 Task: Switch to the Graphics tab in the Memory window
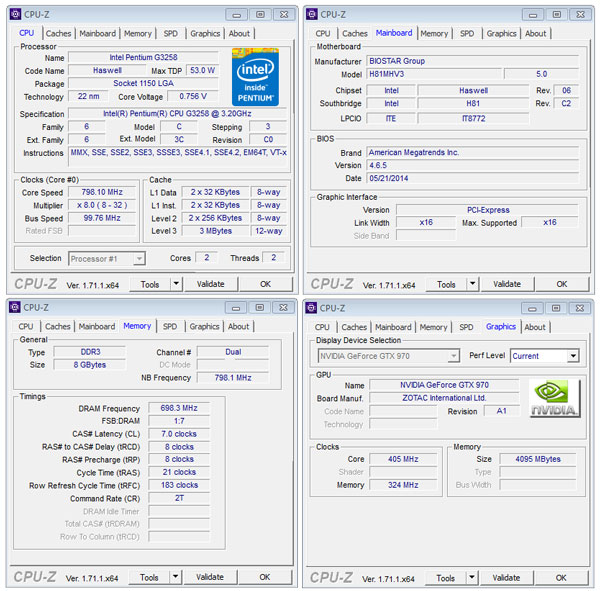point(204,327)
